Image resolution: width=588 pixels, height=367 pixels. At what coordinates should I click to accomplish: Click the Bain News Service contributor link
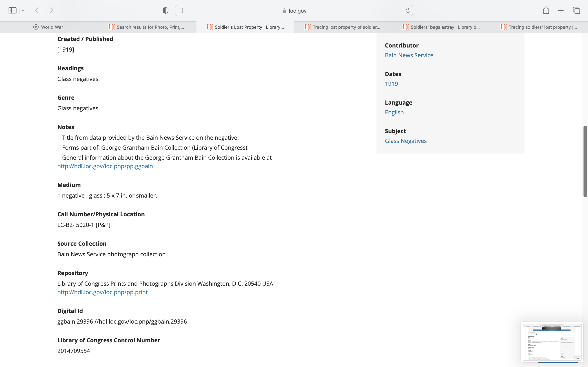point(409,55)
